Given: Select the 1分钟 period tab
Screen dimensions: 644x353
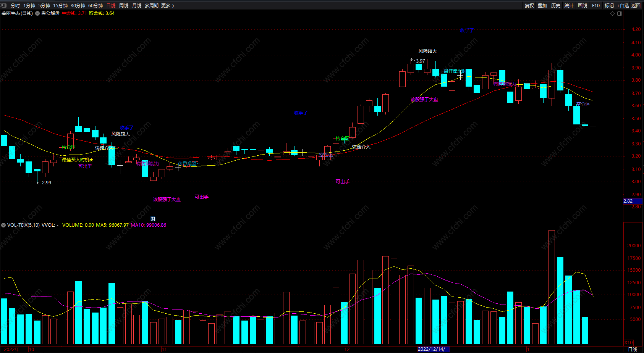Looking at the screenshot, I should [29, 5].
